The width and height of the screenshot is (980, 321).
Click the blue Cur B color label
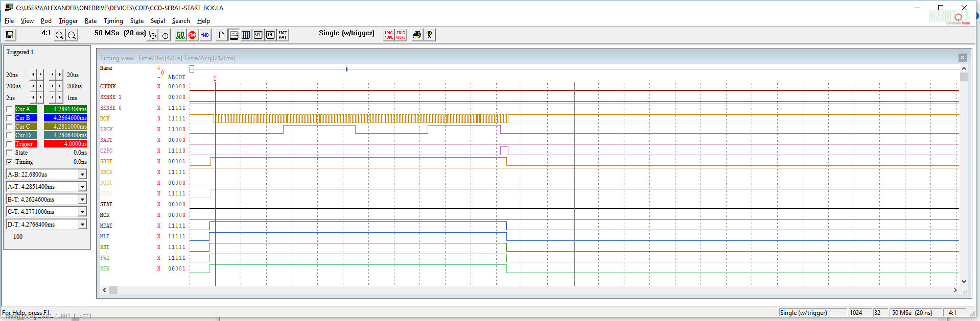(26, 118)
